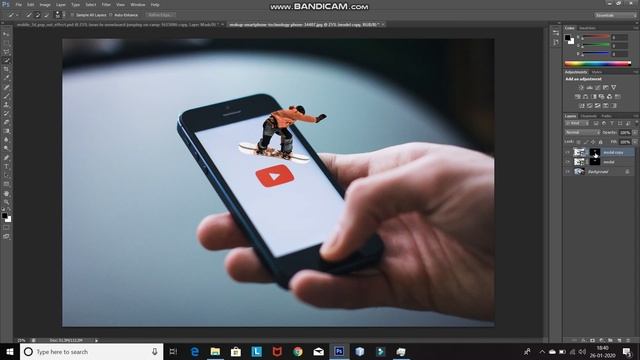Open the Fill slider arrow
The width and height of the screenshot is (640, 360).
635,142
